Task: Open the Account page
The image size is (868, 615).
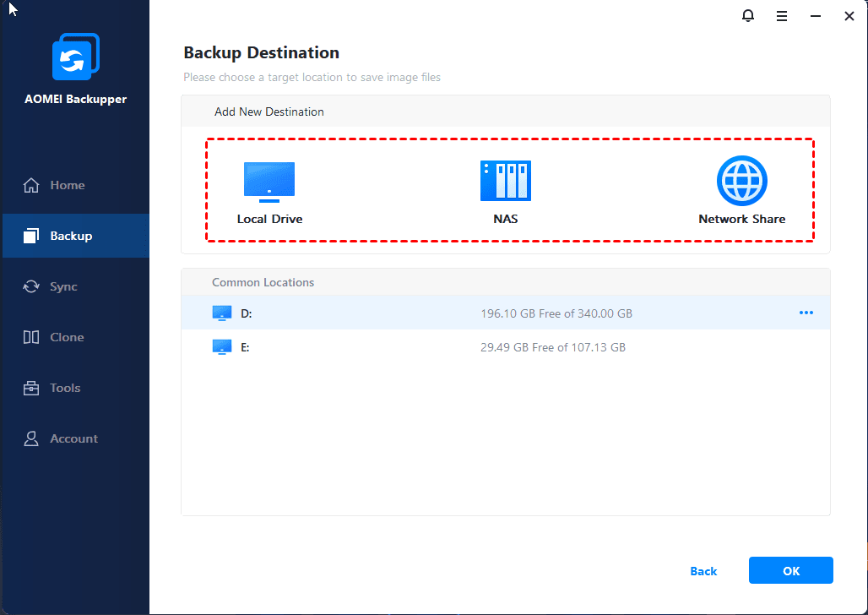Action: tap(73, 438)
